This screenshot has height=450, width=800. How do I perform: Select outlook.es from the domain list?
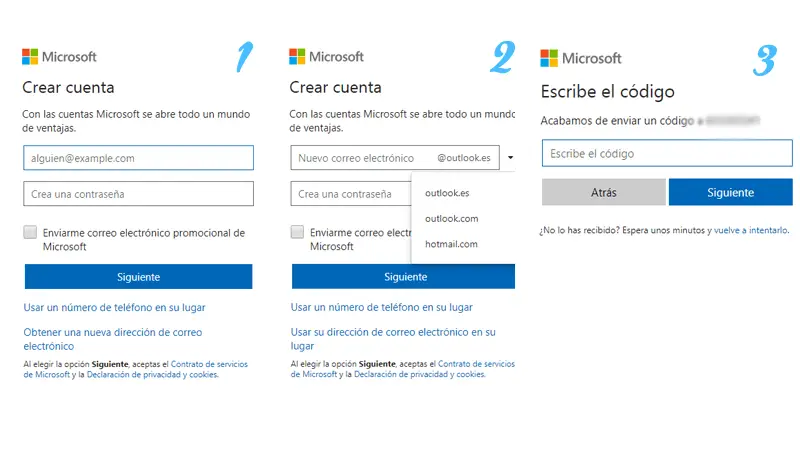tap(447, 192)
